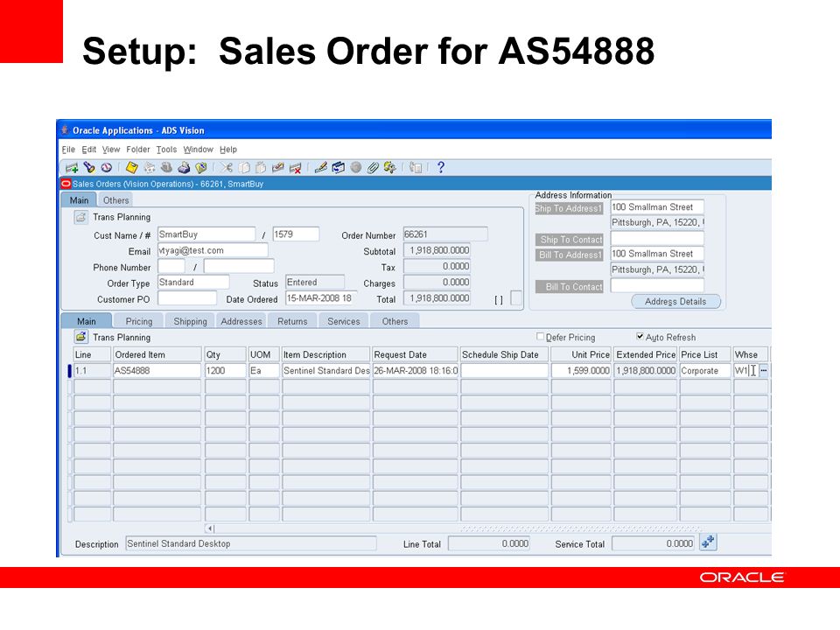Click the Price List cell Corporate
This screenshot has height=630, width=840.
tap(705, 371)
